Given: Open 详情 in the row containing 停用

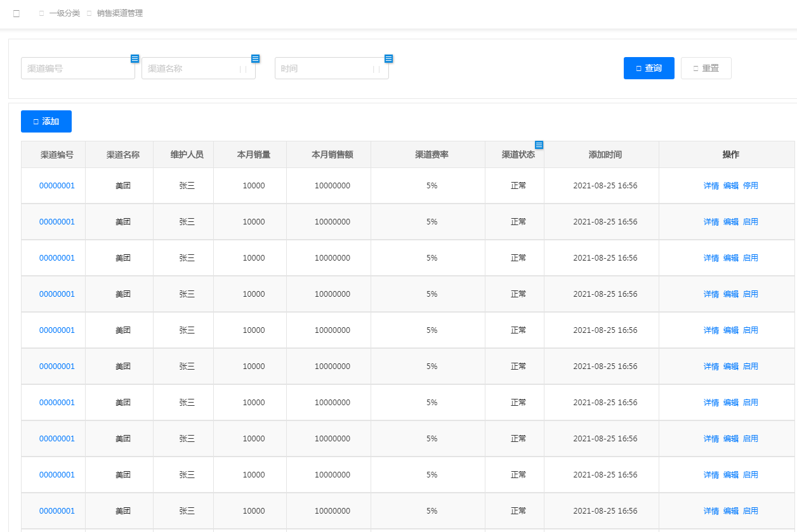Looking at the screenshot, I should click(x=711, y=186).
